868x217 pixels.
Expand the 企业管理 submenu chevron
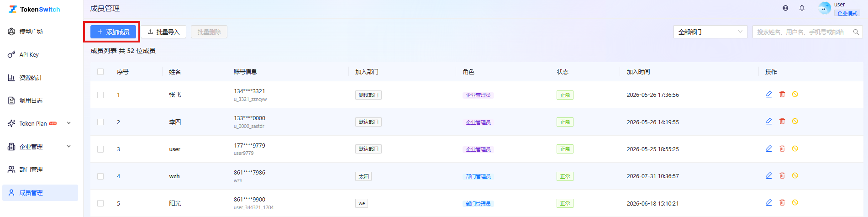(69, 146)
